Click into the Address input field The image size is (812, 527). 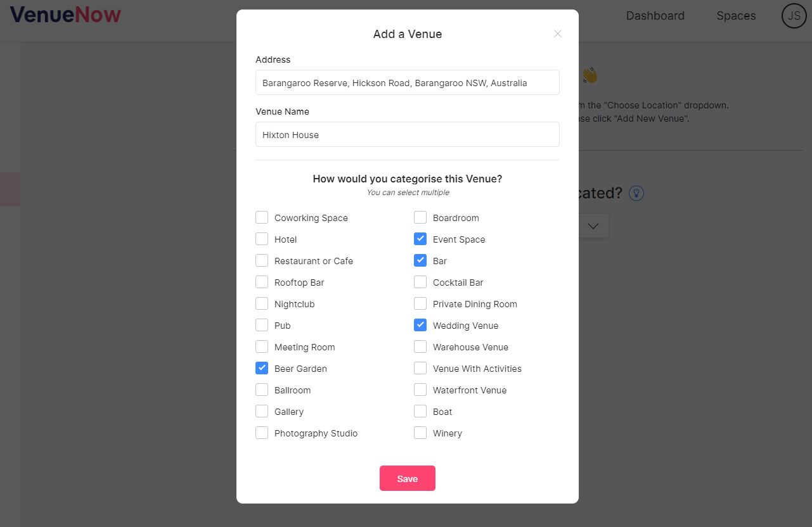click(408, 82)
